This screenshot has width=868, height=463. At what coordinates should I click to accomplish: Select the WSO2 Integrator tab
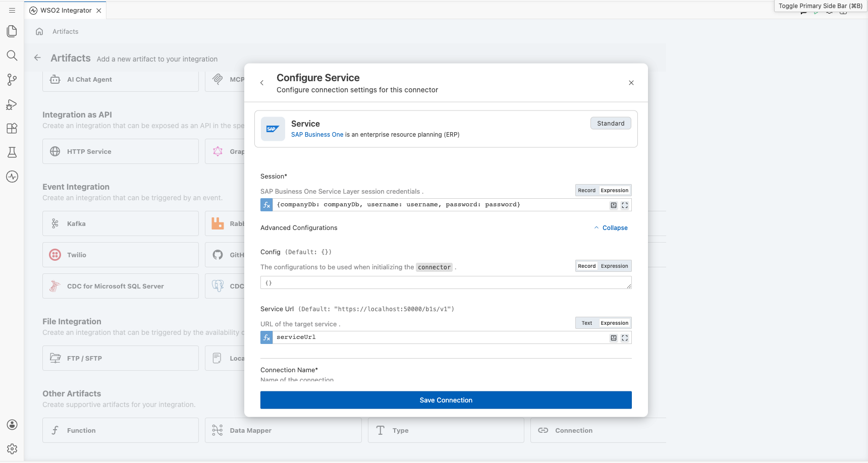pyautogui.click(x=65, y=10)
